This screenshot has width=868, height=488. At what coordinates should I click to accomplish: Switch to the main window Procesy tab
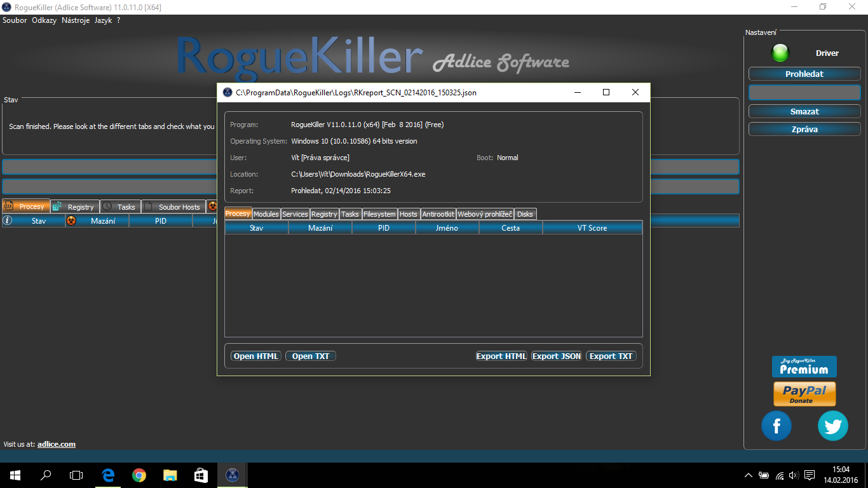coord(26,206)
